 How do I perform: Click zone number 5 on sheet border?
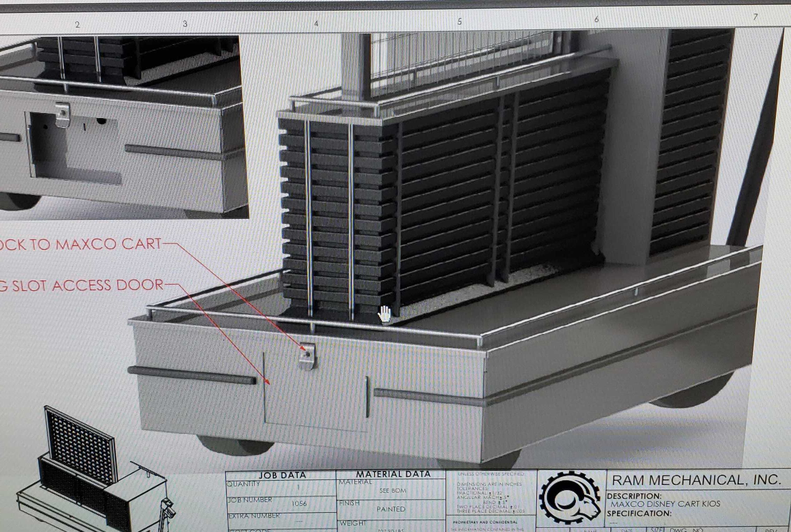(x=460, y=22)
